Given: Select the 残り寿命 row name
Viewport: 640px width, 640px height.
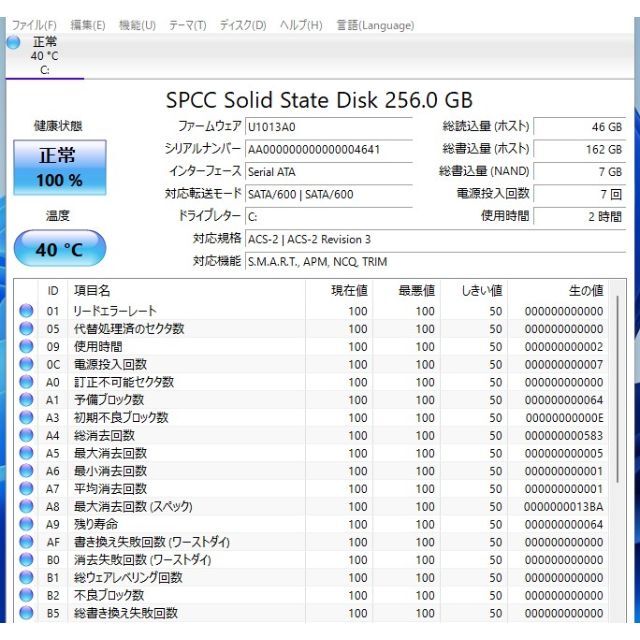Looking at the screenshot, I should tap(96, 524).
